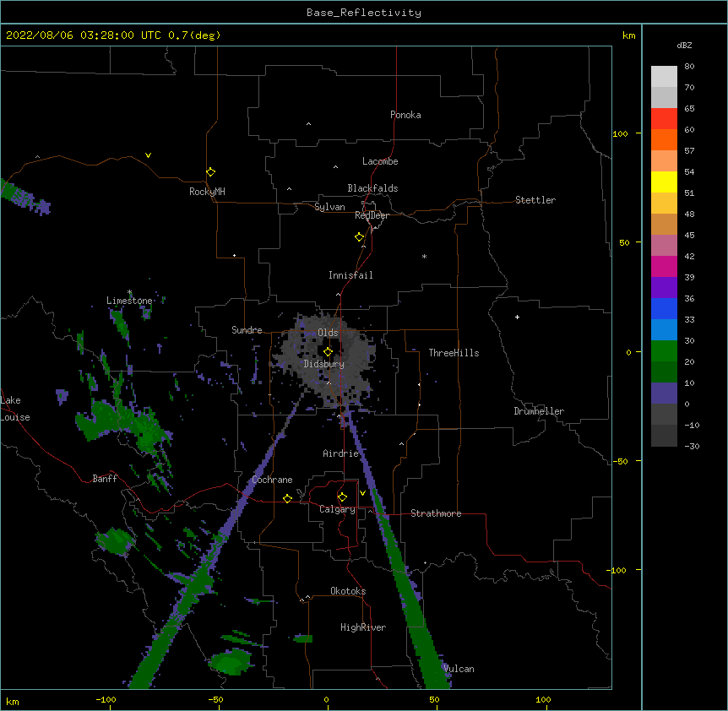The image size is (728, 711).
Task: Click the yellow V marker east of Calgary
Action: pyautogui.click(x=362, y=493)
